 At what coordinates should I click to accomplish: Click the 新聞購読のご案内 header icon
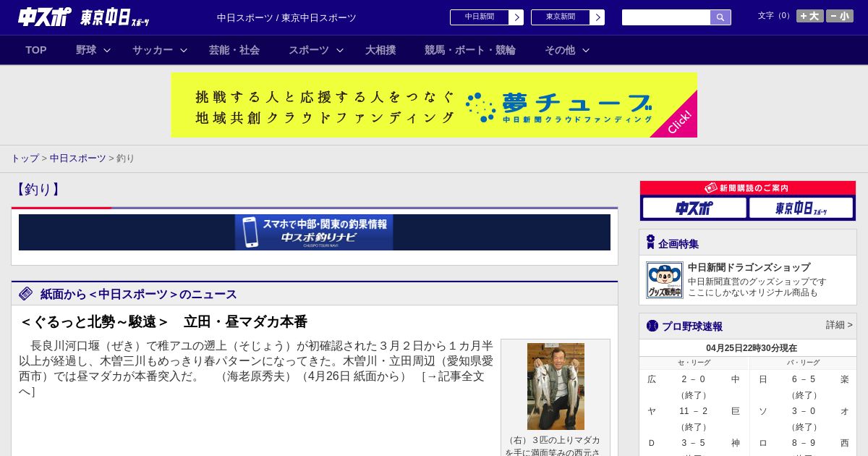tap(711, 187)
